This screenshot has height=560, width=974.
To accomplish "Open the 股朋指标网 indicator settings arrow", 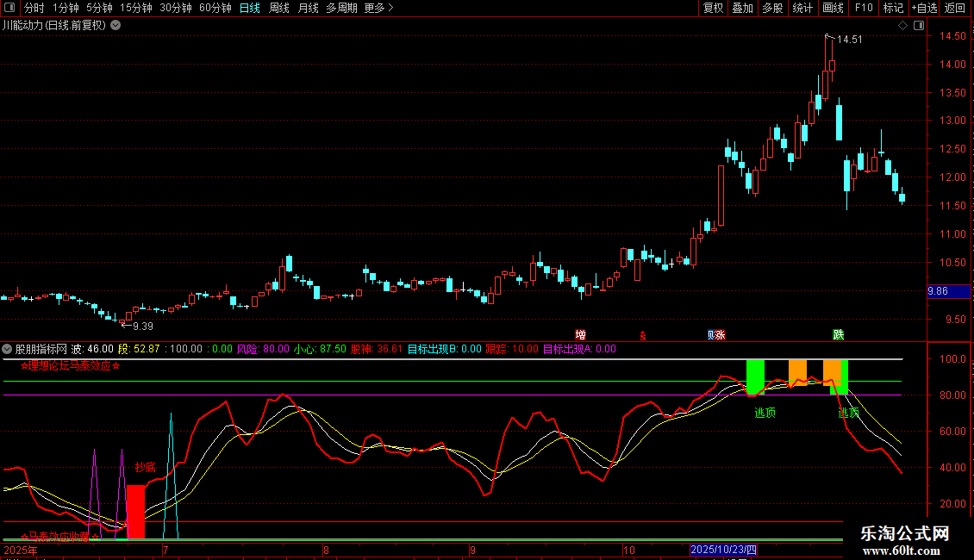I will click(8, 349).
